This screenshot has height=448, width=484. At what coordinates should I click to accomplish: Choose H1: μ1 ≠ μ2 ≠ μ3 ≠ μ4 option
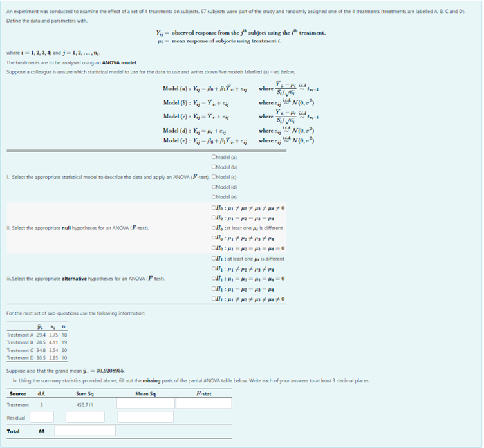click(214, 268)
